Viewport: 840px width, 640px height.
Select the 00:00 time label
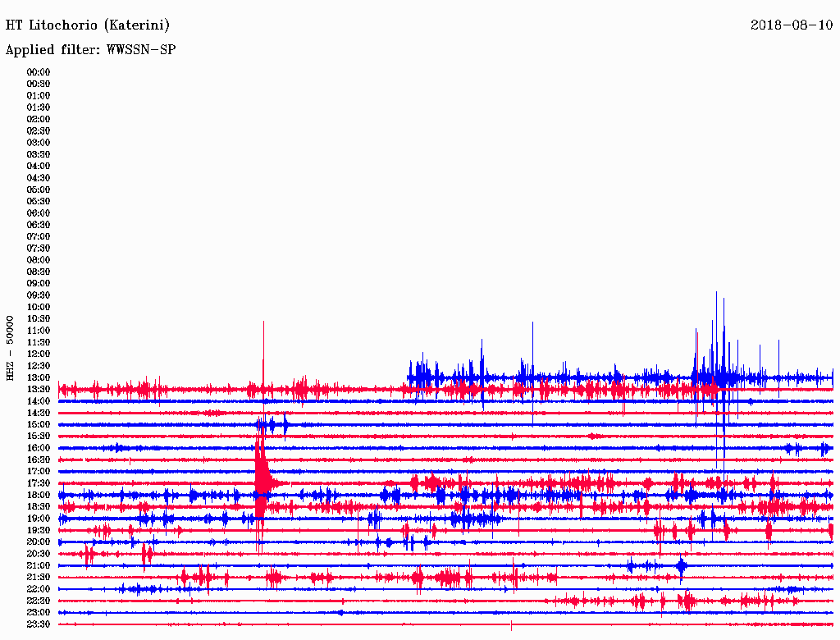click(39, 72)
